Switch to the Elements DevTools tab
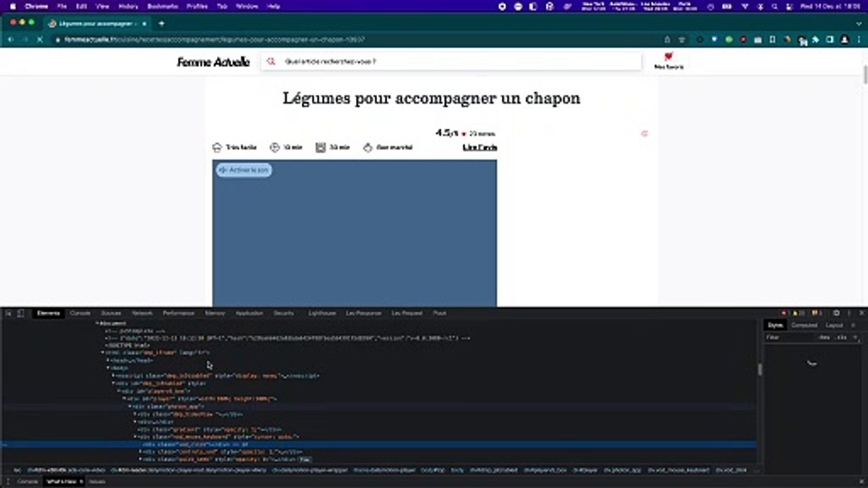 tap(48, 313)
